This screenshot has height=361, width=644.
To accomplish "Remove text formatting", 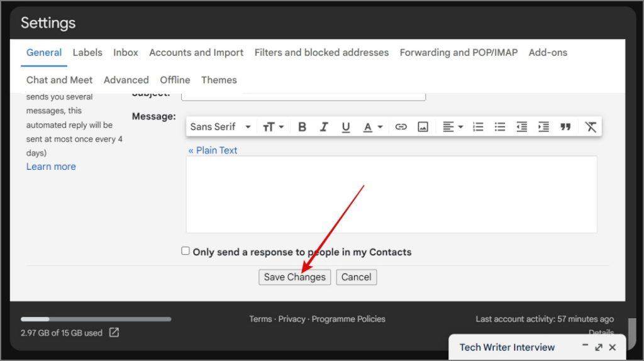I will point(591,127).
